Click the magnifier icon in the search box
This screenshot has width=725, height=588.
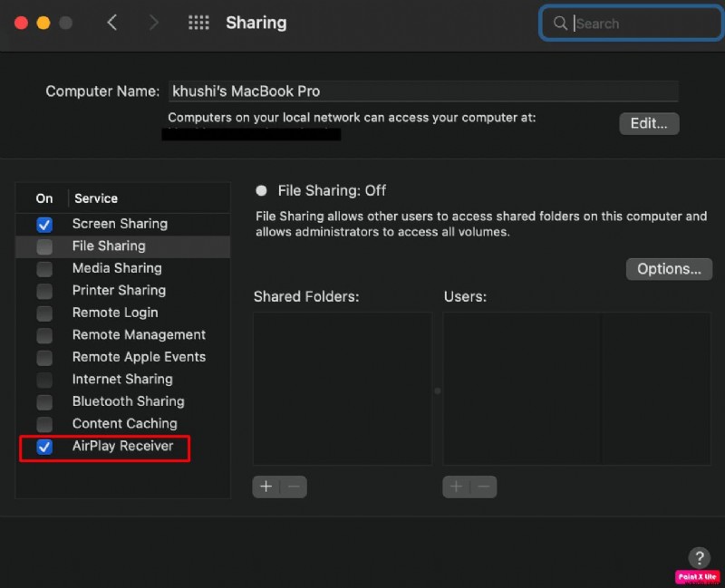[560, 24]
